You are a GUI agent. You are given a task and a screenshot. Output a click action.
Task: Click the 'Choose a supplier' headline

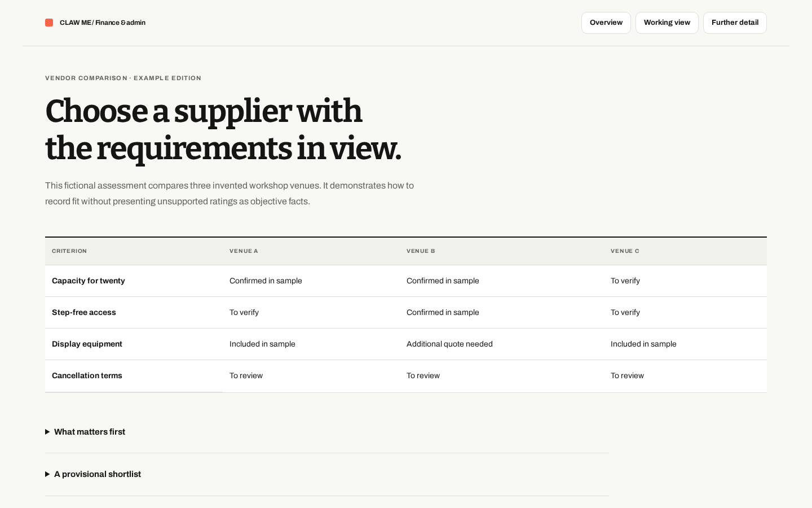223,130
